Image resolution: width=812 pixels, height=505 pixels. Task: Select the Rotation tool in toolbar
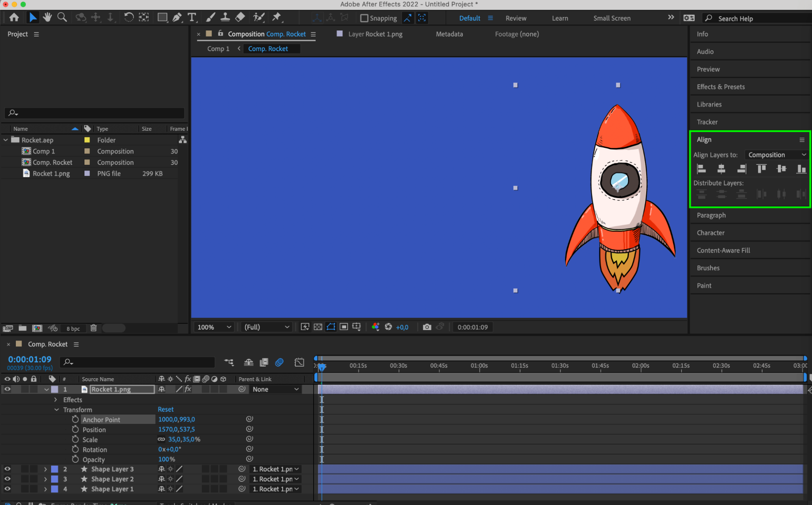[x=128, y=18]
